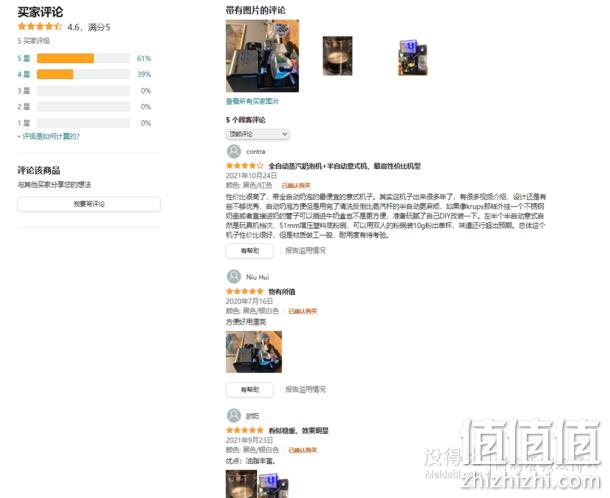
Task: Click Niu Hui's five-star review rating
Action: coord(245,291)
